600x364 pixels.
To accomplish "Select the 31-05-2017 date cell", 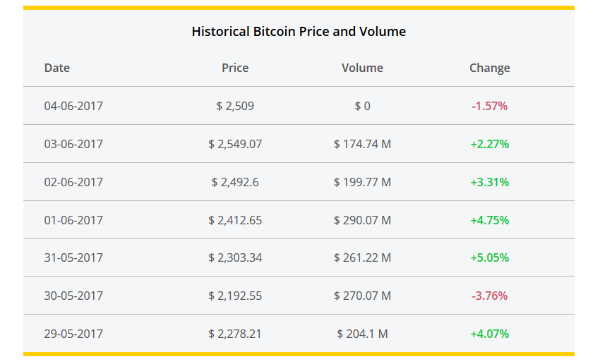I will click(73, 257).
